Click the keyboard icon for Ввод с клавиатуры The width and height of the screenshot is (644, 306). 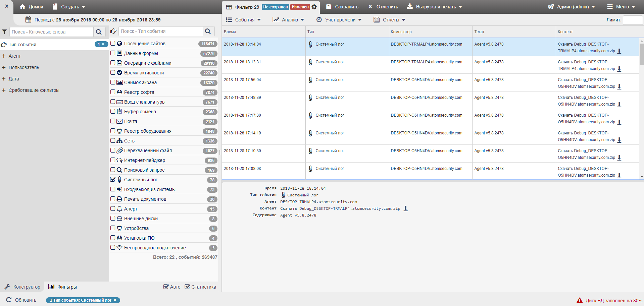[119, 102]
